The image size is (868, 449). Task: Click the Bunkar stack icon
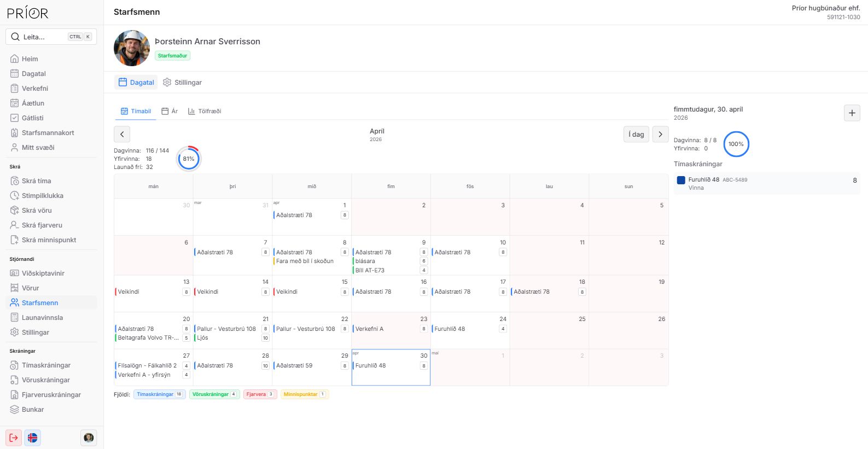(x=15, y=410)
